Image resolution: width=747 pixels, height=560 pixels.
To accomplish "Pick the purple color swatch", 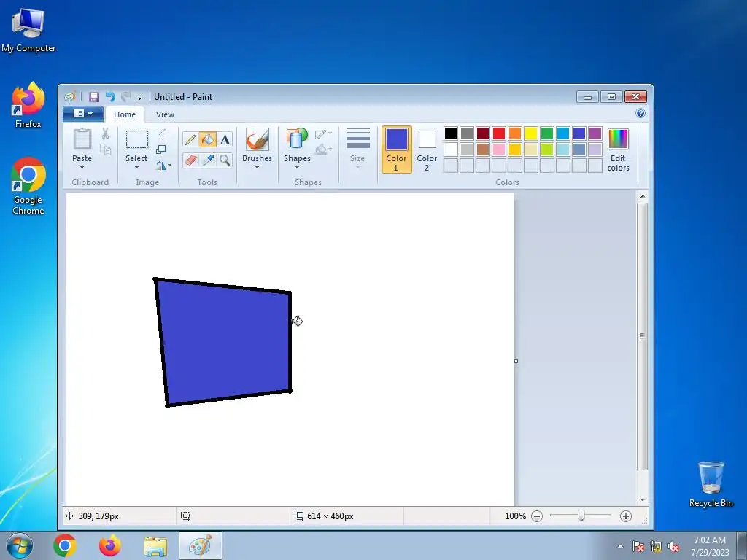I will coord(595,133).
